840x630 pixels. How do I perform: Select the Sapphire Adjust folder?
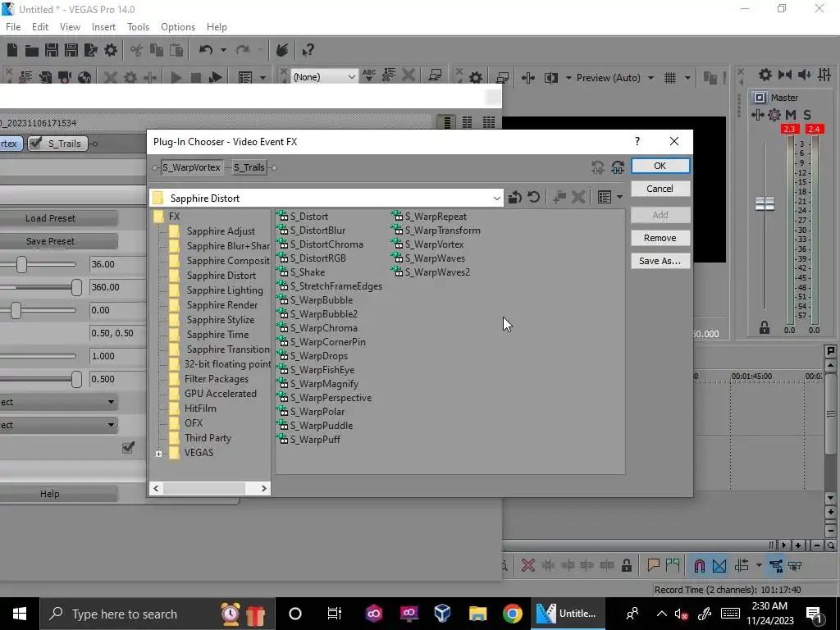(220, 231)
